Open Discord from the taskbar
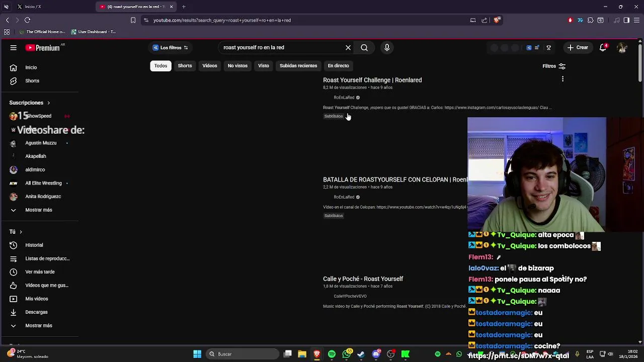This screenshot has height=362, width=644. click(x=376, y=354)
